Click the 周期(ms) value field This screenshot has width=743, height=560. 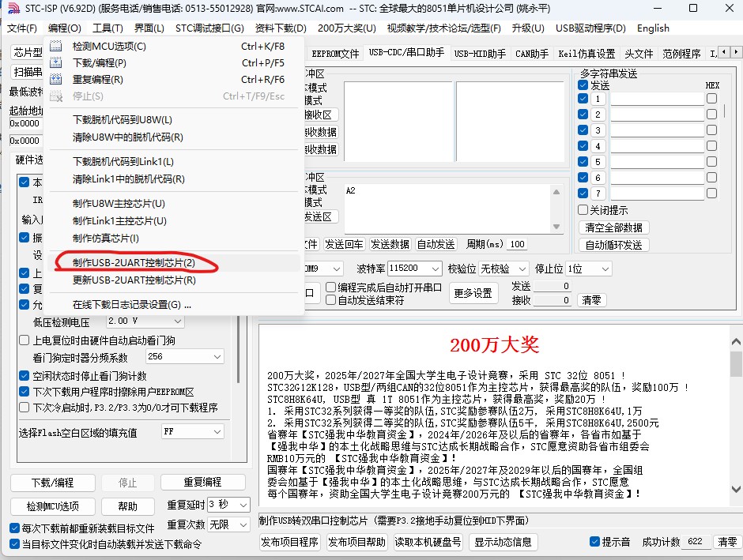pyautogui.click(x=518, y=244)
